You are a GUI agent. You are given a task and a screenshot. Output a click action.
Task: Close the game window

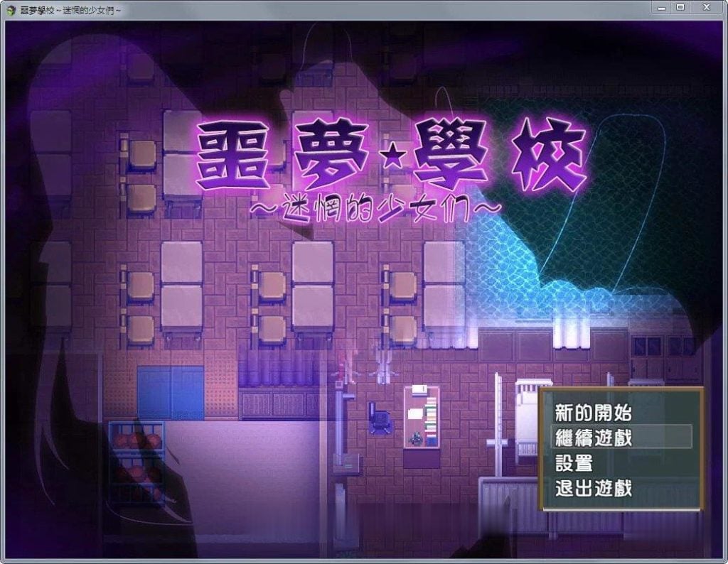706,7
